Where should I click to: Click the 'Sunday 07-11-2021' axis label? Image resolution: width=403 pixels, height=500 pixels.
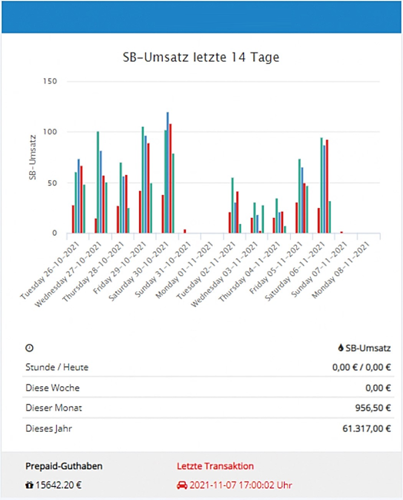coord(319,269)
